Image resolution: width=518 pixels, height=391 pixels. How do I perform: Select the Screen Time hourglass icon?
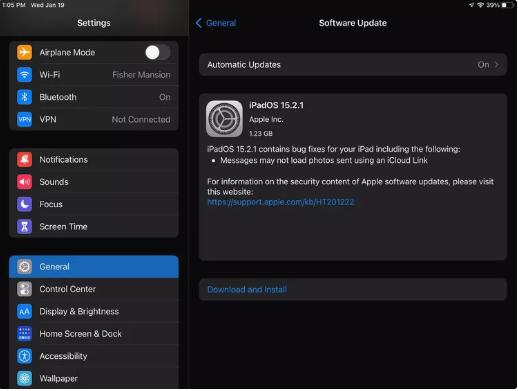[x=24, y=227]
